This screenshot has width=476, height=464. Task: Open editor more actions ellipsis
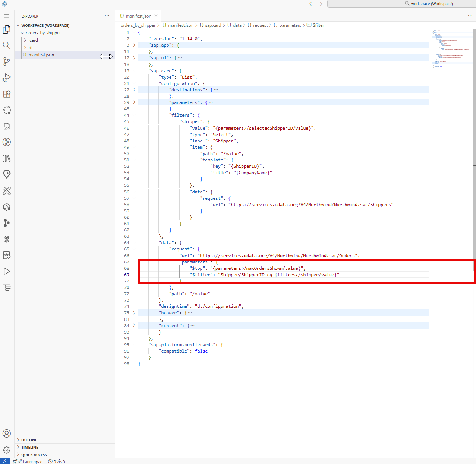(x=470, y=16)
